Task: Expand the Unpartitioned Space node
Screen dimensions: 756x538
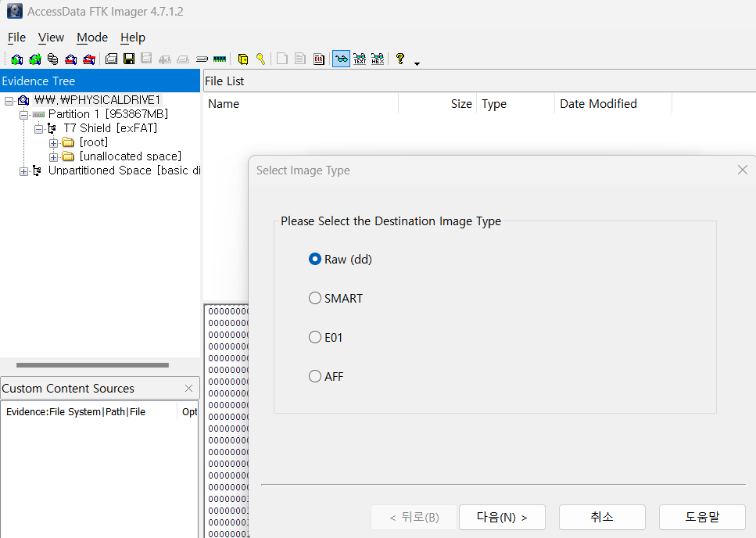Action: coord(23,171)
